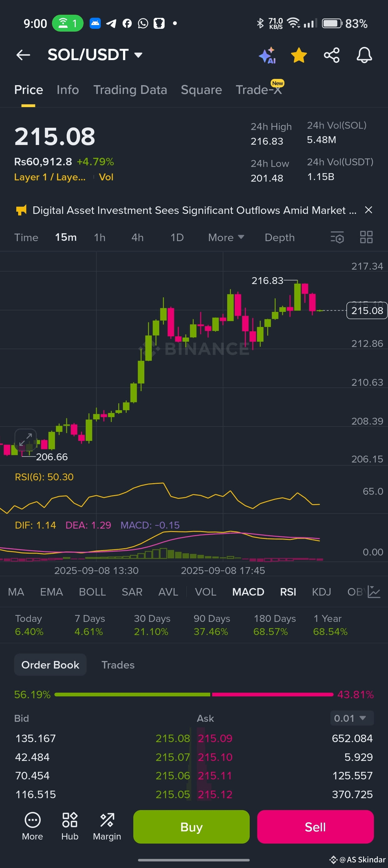This screenshot has height=868, width=388.
Task: Open price alerts bell icon
Action: click(x=364, y=55)
